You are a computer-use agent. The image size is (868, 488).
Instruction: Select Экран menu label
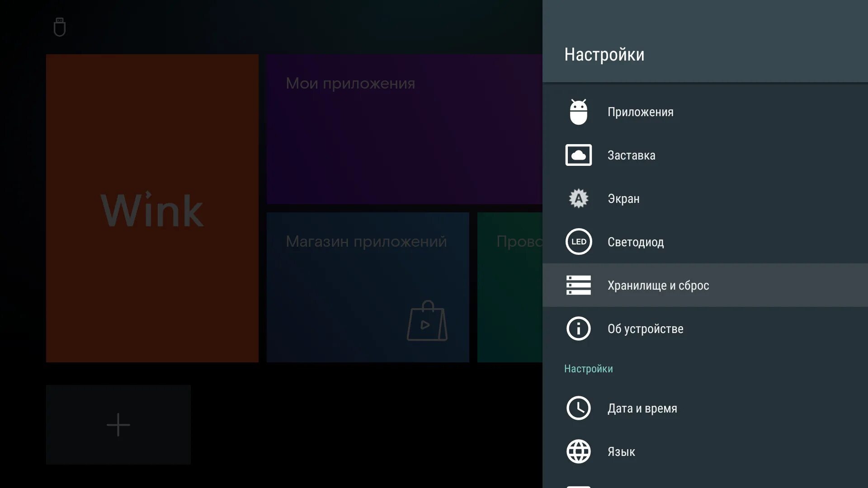[623, 199]
